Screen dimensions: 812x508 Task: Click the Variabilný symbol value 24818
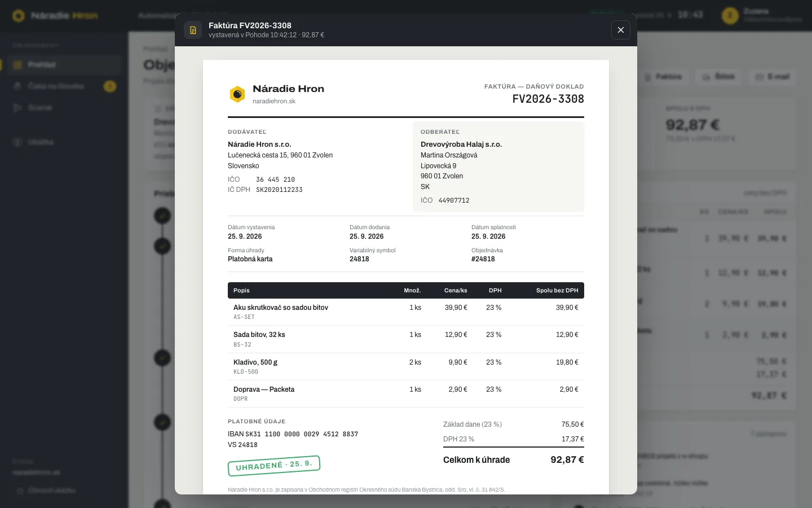point(359,259)
